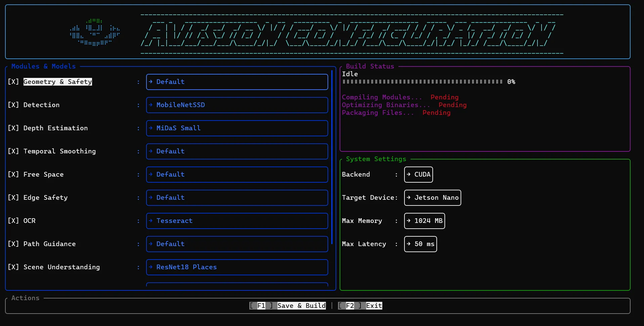Screen dimensions: 644x326
Task: Uncheck the Detection module checkbox
Action: [13, 105]
